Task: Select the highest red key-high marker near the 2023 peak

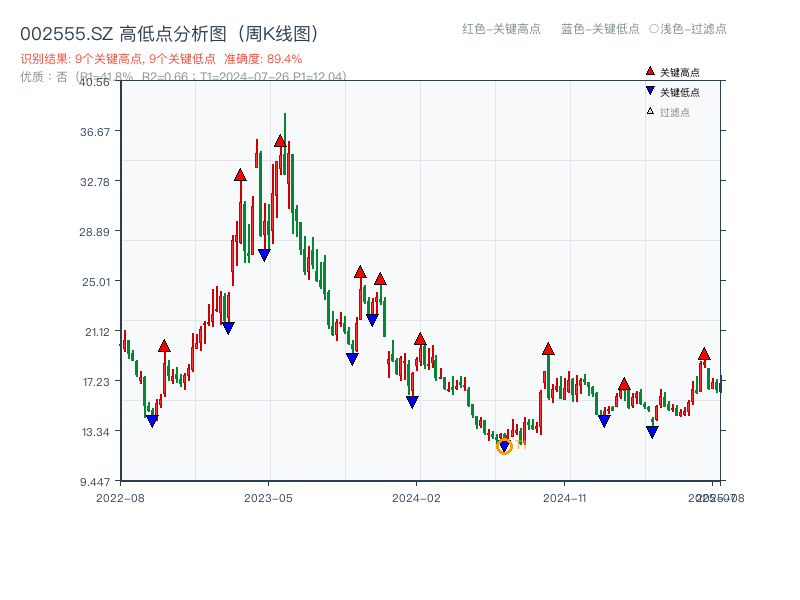Action: click(x=280, y=141)
